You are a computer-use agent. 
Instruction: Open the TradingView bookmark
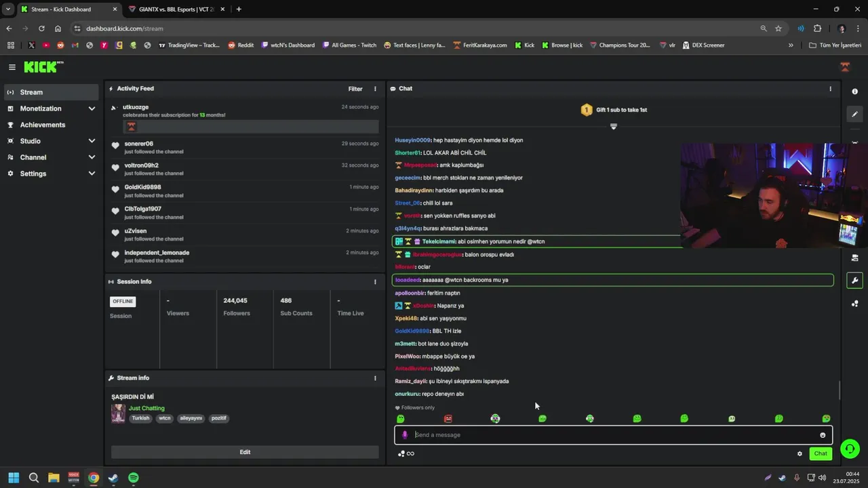(x=189, y=45)
